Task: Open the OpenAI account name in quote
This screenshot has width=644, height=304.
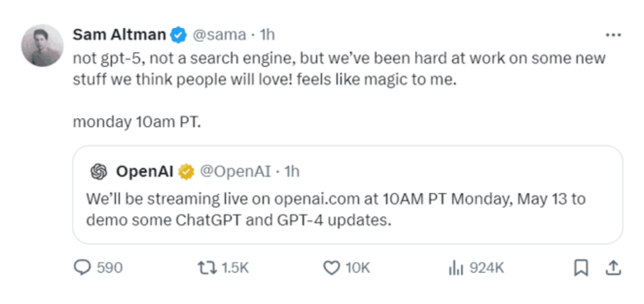Action: [x=144, y=171]
